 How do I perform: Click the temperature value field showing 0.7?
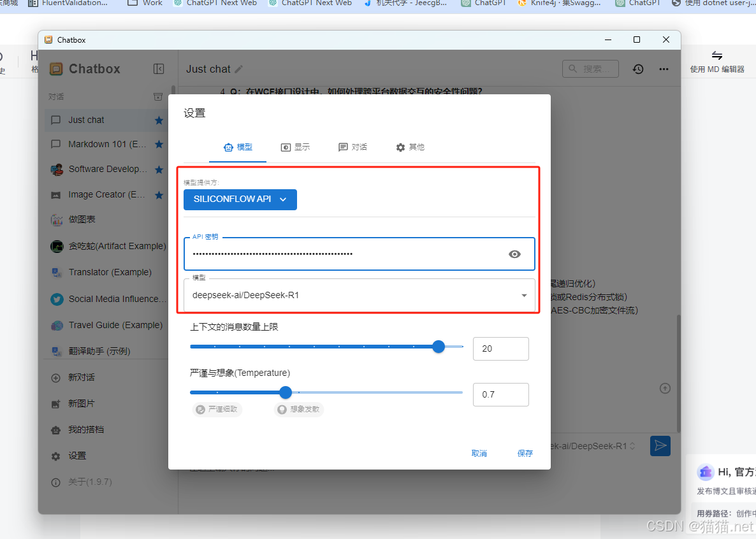point(500,394)
